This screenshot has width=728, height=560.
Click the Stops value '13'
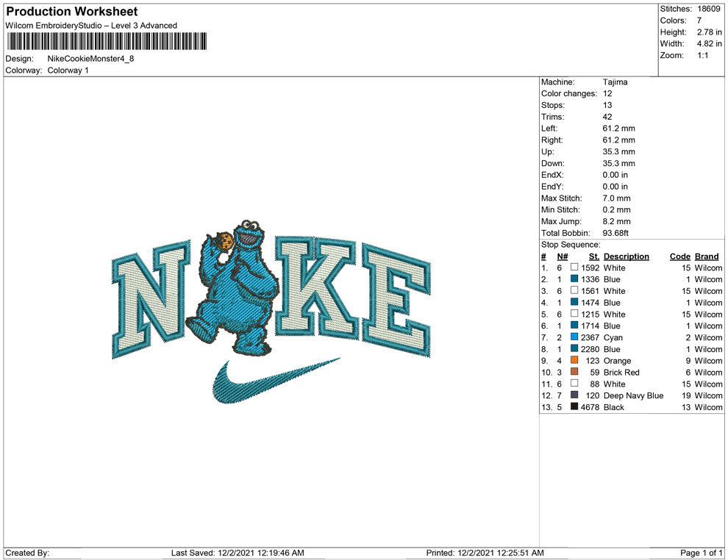click(607, 105)
